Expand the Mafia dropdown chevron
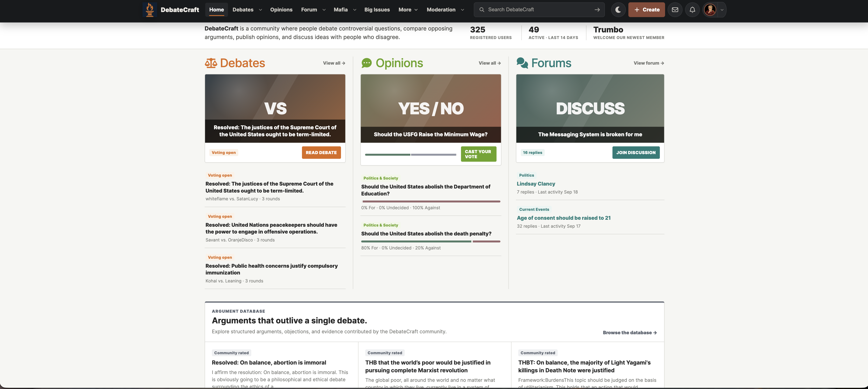 coord(354,10)
